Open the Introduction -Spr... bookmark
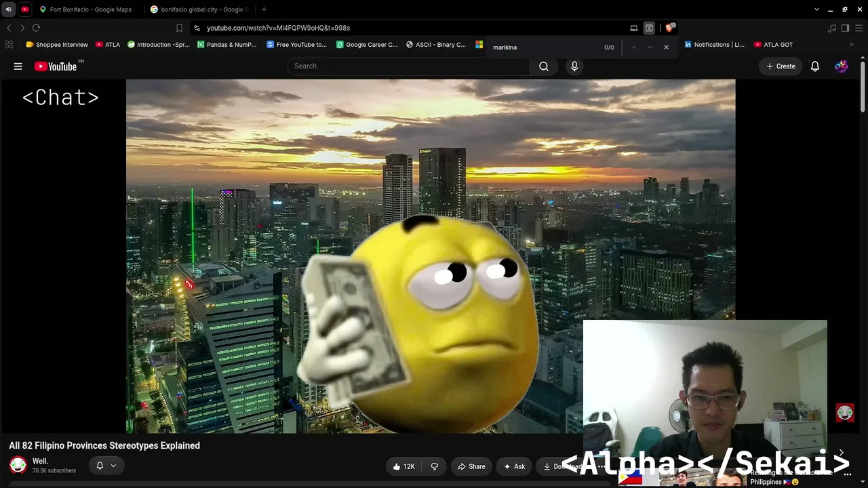This screenshot has width=868, height=488. pyautogui.click(x=159, y=45)
